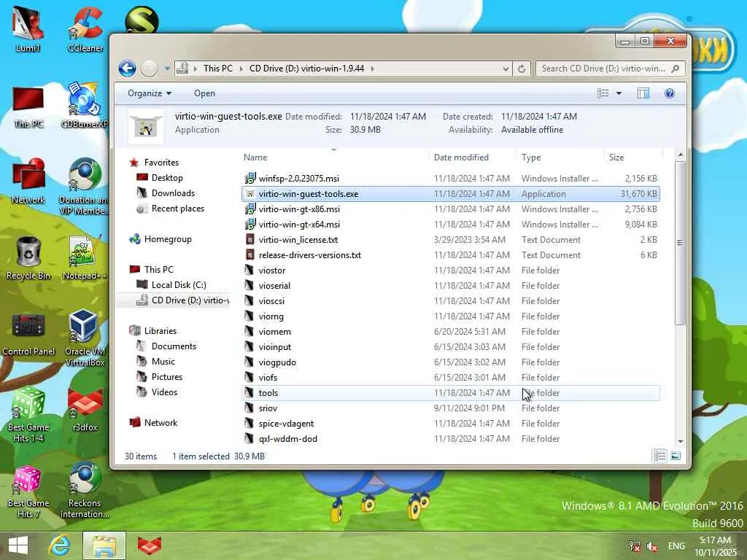747x560 pixels.
Task: Open the view options dropdown arrow
Action: (619, 93)
